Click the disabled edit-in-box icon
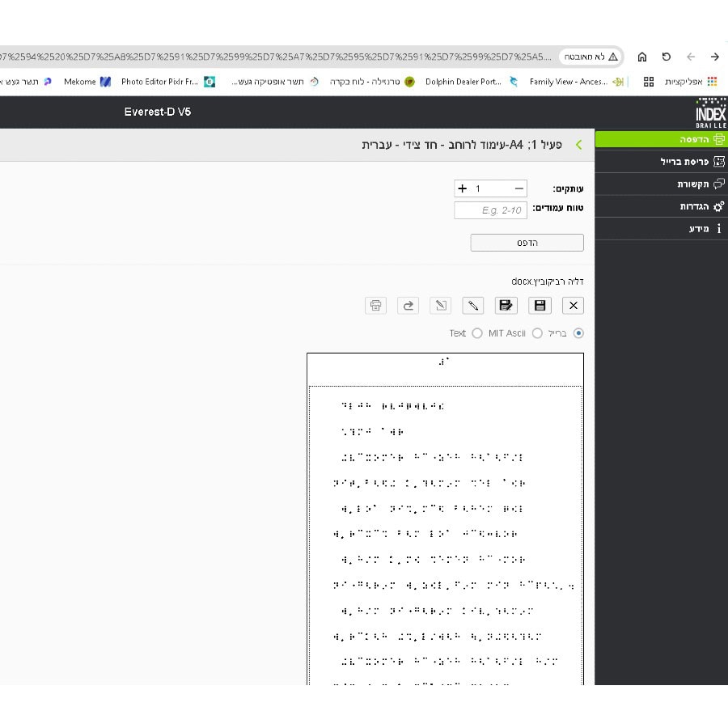 441,305
